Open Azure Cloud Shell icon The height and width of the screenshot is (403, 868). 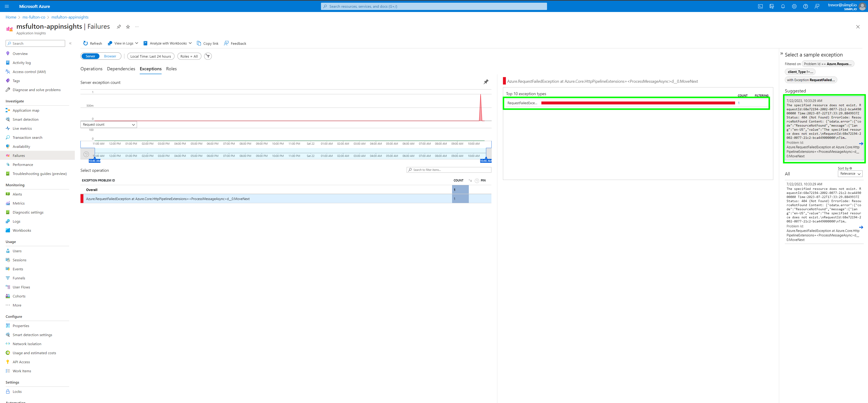(760, 6)
